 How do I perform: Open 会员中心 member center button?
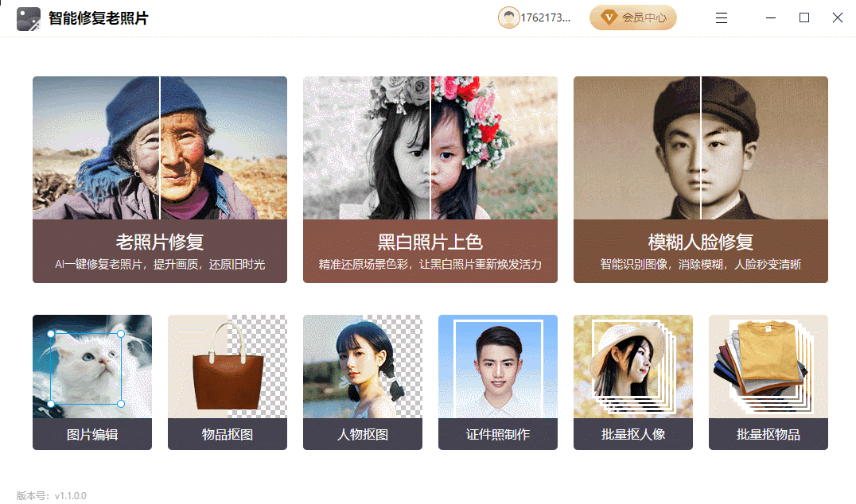pyautogui.click(x=632, y=17)
